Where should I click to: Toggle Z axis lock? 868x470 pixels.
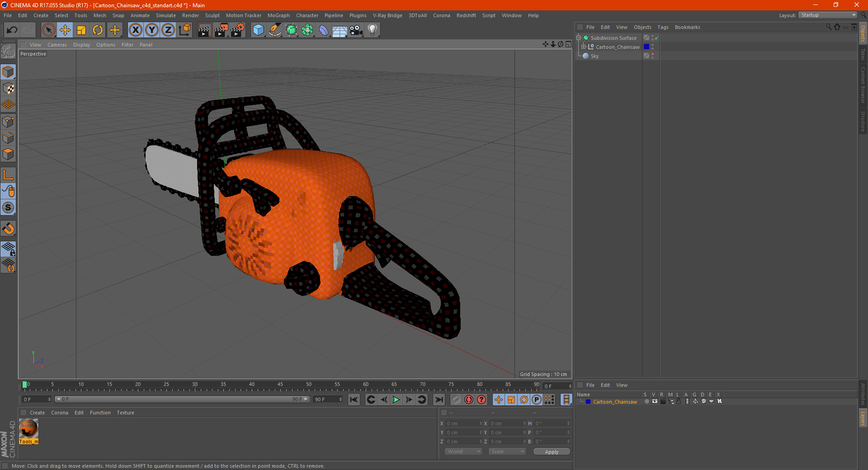coord(168,30)
